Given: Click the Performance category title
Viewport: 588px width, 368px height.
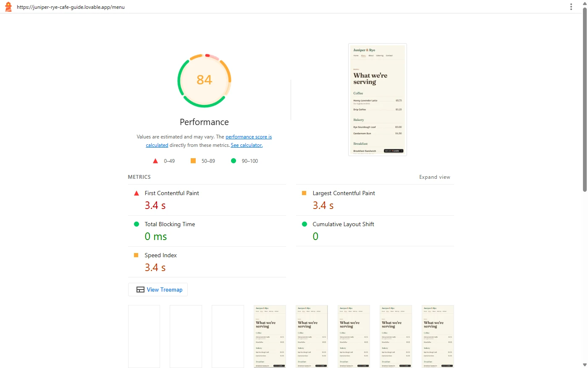Looking at the screenshot, I should tap(205, 122).
